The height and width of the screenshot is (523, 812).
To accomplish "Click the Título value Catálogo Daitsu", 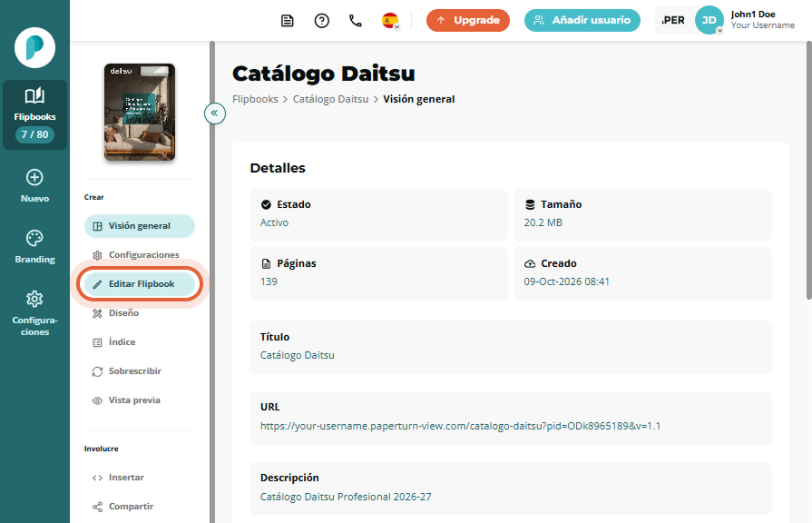I will [x=298, y=355].
